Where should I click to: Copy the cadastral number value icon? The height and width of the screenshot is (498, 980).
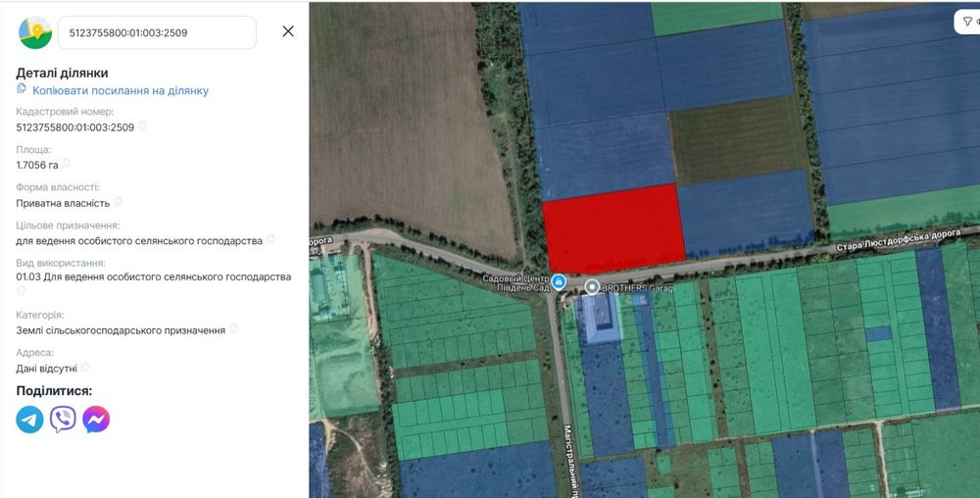tap(142, 125)
